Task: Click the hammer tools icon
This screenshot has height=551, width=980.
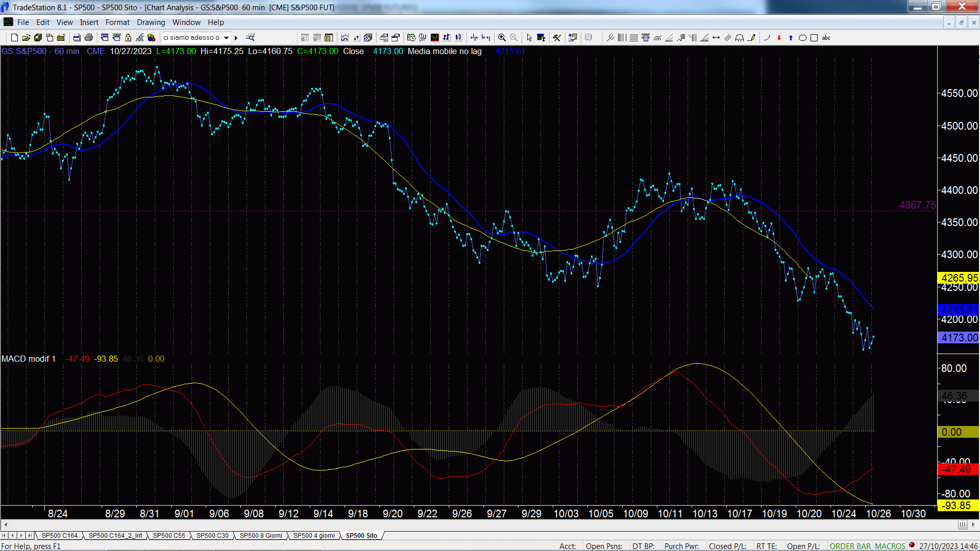Action: [557, 38]
